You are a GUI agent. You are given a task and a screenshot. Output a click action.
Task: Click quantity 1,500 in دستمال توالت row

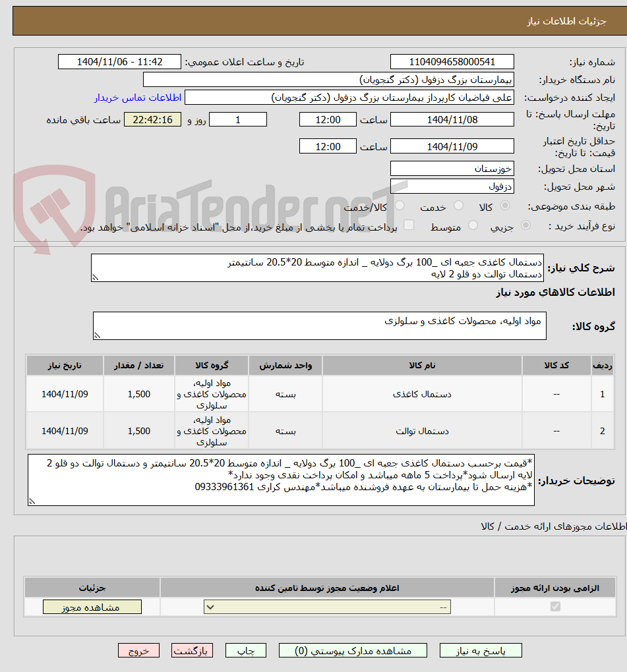pos(138,431)
